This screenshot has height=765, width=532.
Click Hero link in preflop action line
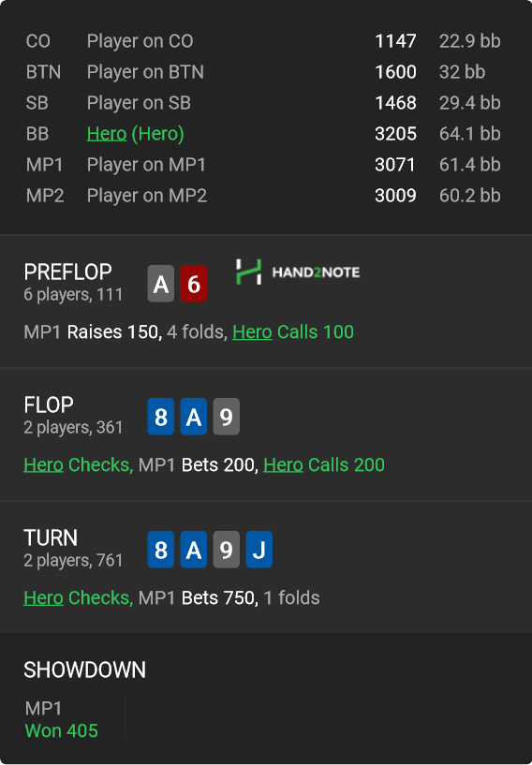pos(252,332)
